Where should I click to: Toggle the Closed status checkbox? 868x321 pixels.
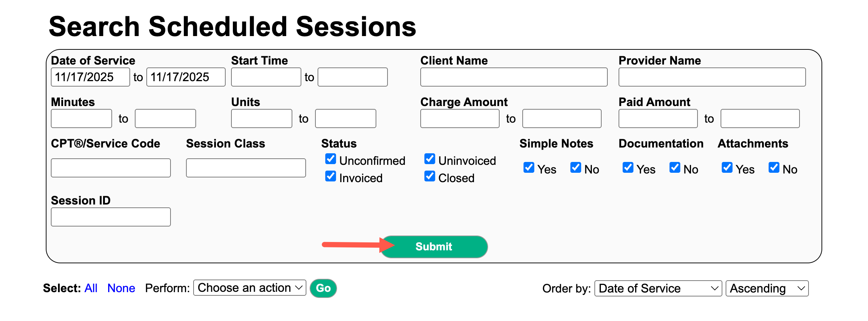pos(430,176)
